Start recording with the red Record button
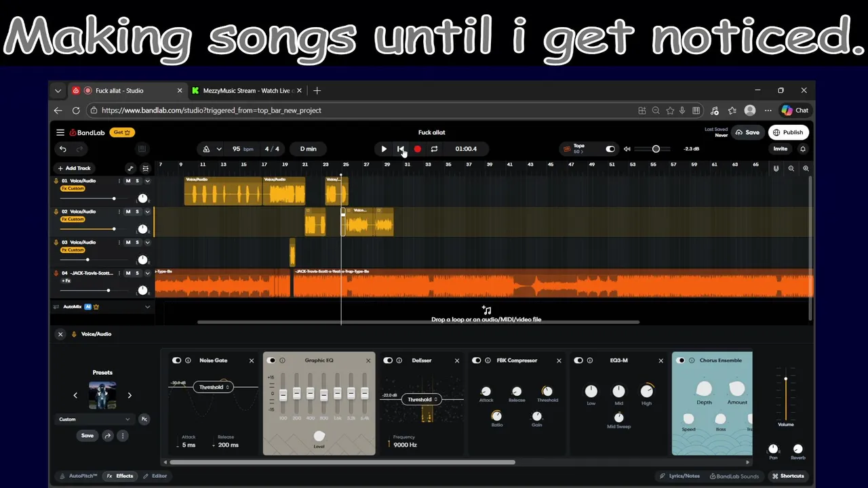Image resolution: width=868 pixels, height=488 pixels. (x=417, y=149)
